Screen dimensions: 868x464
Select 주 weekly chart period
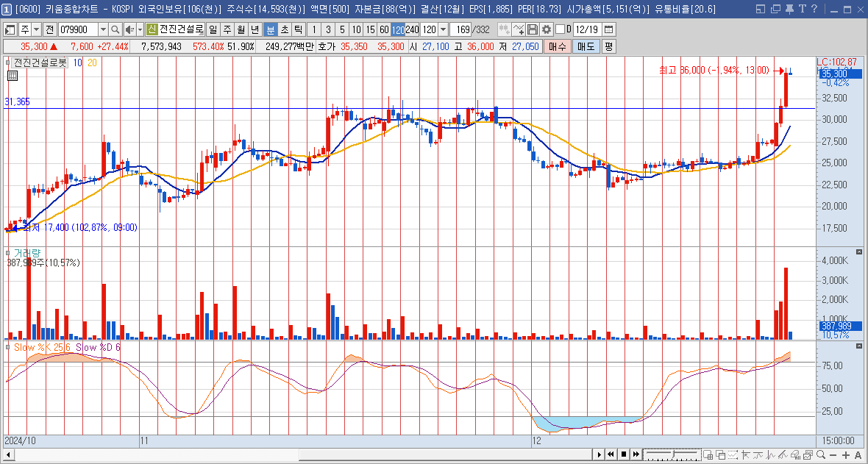[227, 29]
